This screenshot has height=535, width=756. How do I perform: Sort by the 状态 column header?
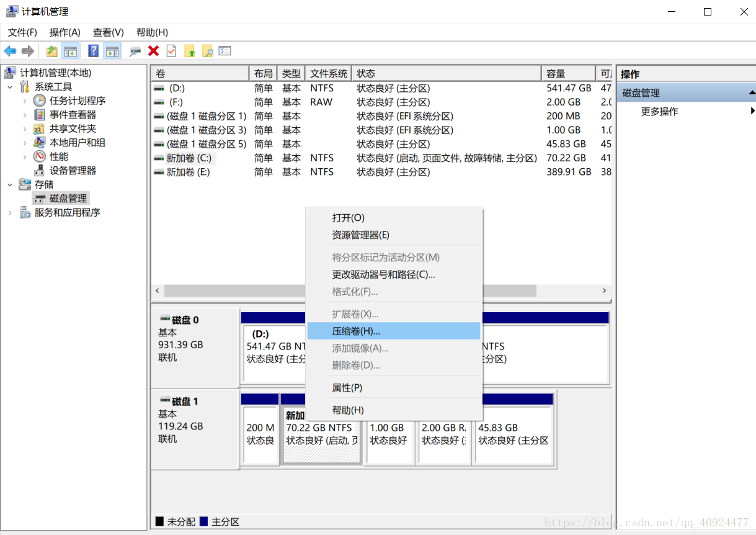point(447,73)
